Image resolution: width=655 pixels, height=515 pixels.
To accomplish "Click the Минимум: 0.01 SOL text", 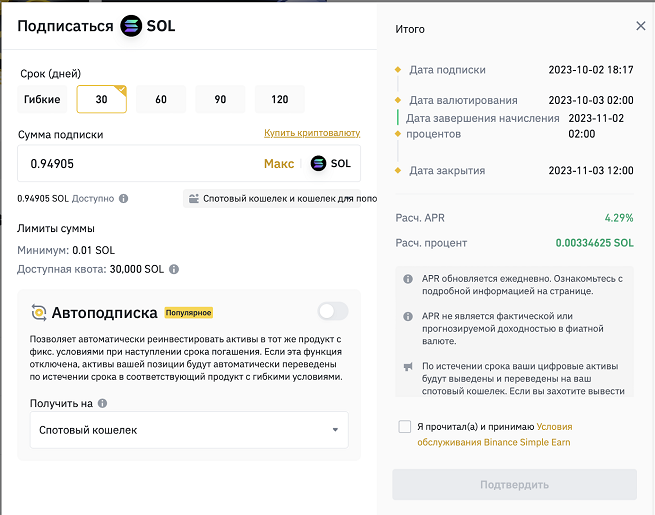I will [x=66, y=250].
